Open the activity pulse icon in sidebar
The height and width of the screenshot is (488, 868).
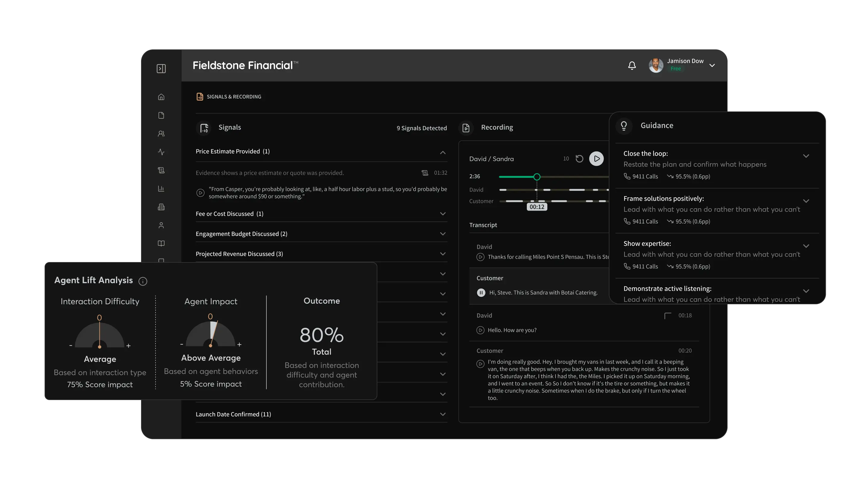tap(161, 152)
